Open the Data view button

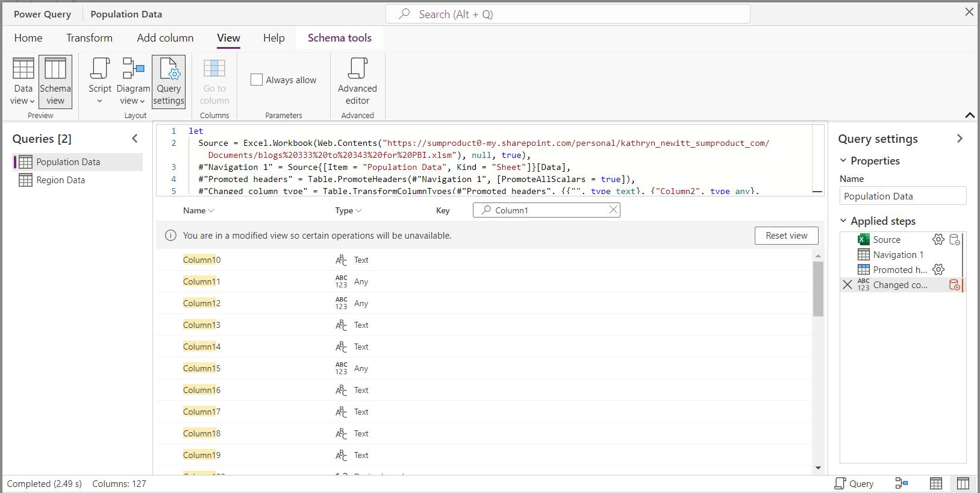point(23,81)
